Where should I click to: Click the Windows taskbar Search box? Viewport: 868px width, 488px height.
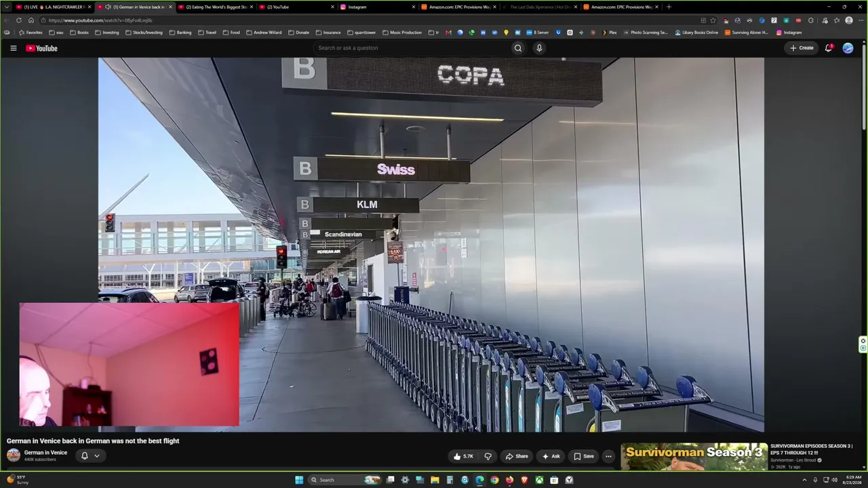(343, 480)
